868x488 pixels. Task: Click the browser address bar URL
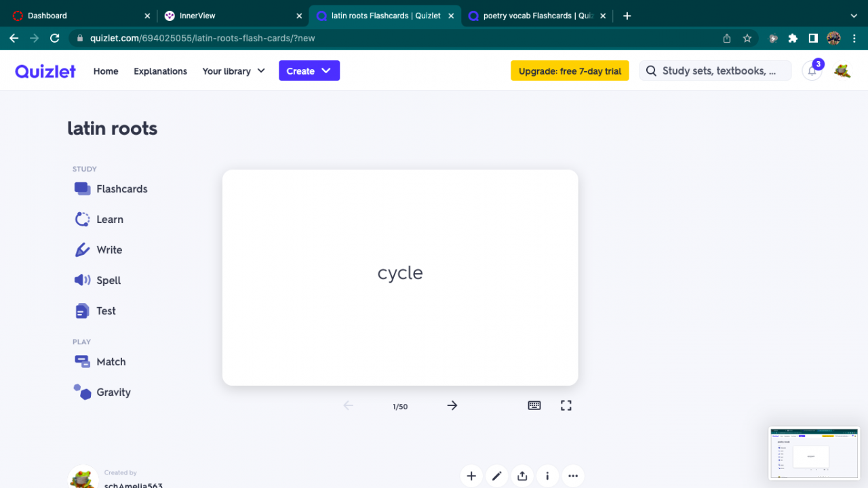(202, 39)
